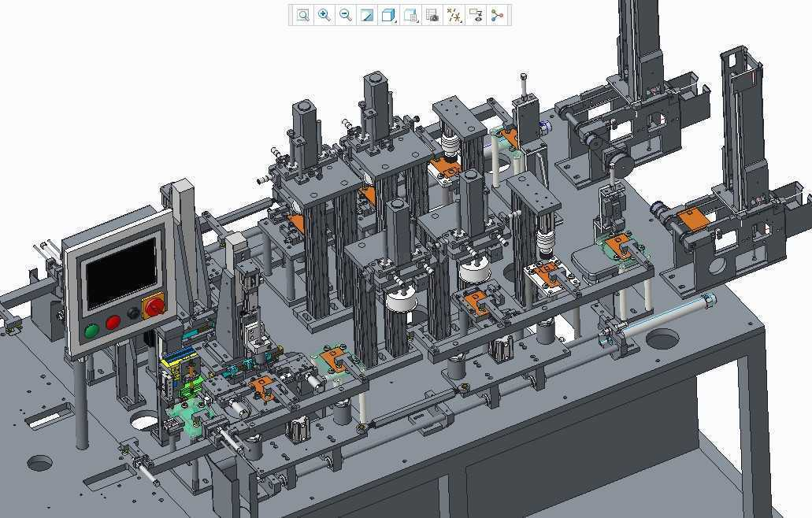Viewport: 812px width, 518px height.
Task: Select the Zoom Out magnifier tool
Action: tap(345, 15)
